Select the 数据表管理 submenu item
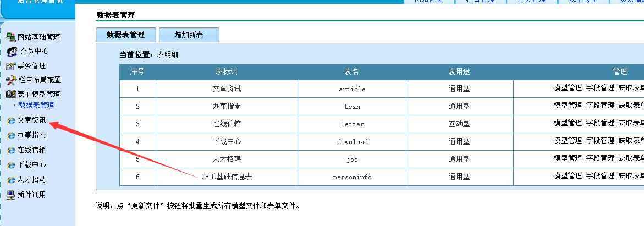644x226 pixels. (36, 105)
